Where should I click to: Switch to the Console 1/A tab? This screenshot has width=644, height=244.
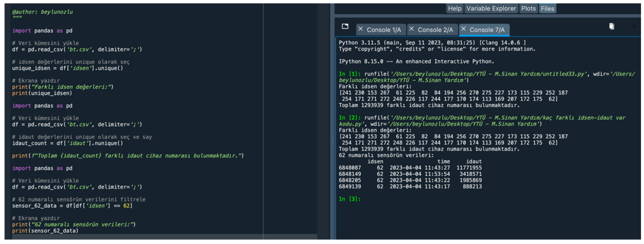tap(383, 30)
